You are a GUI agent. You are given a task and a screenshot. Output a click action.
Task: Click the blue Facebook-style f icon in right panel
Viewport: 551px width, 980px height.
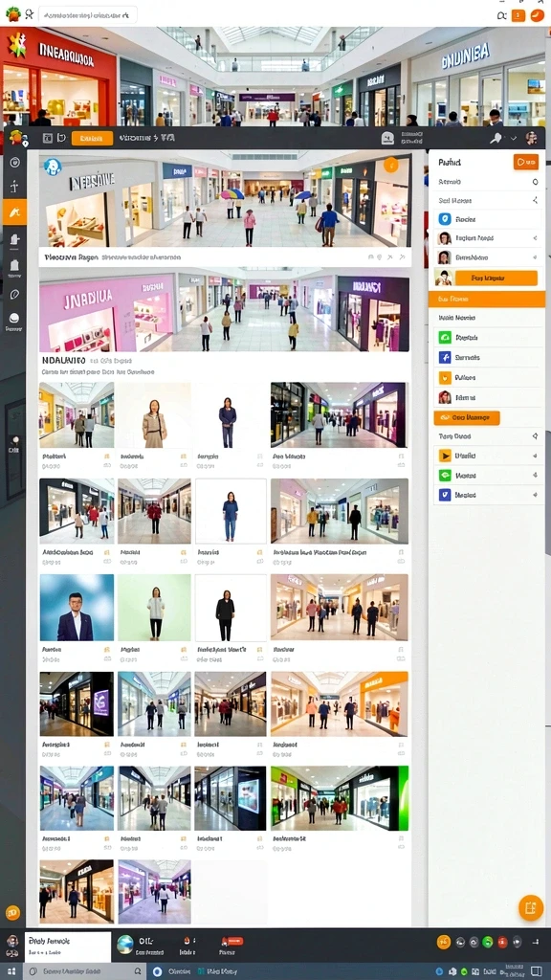click(x=445, y=358)
